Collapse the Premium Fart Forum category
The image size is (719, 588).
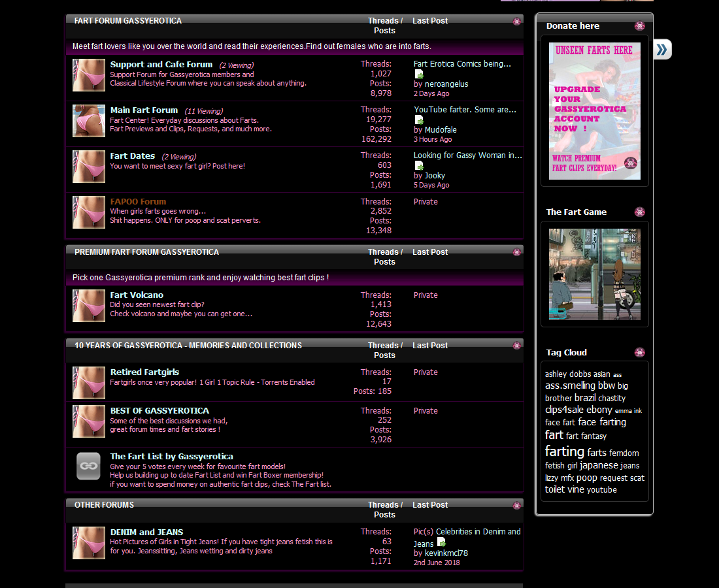tap(517, 252)
